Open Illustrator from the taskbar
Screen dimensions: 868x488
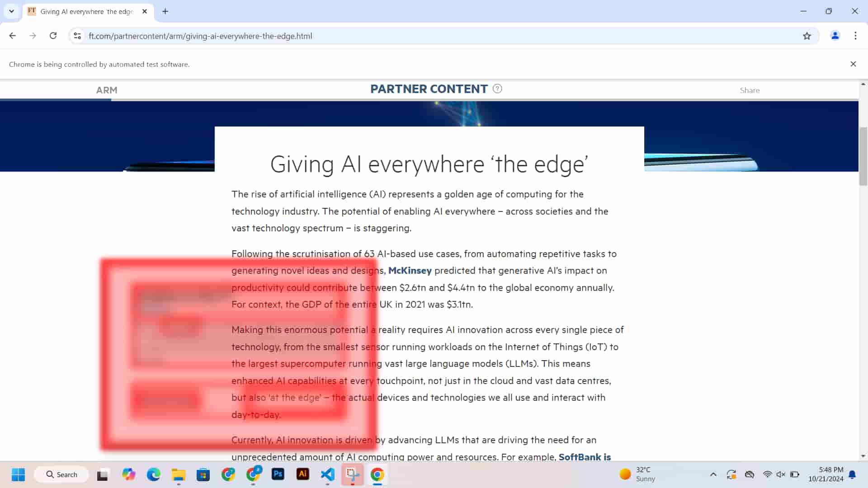[x=302, y=474]
